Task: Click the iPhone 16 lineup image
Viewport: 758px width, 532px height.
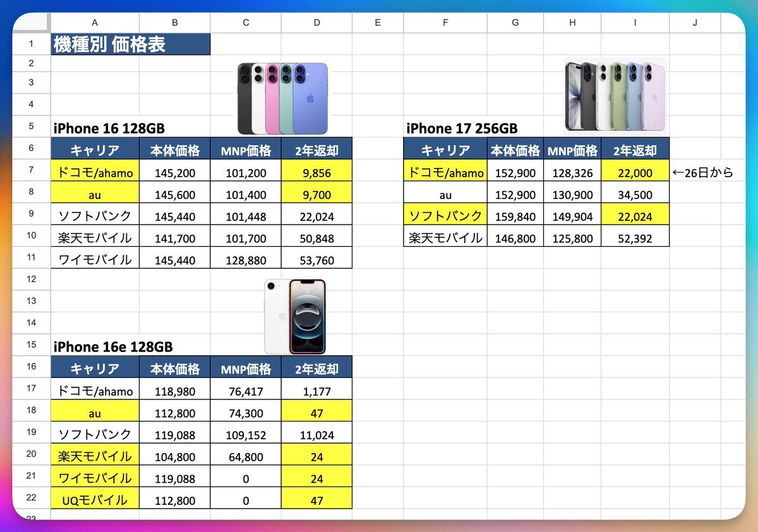Action: coord(283,98)
